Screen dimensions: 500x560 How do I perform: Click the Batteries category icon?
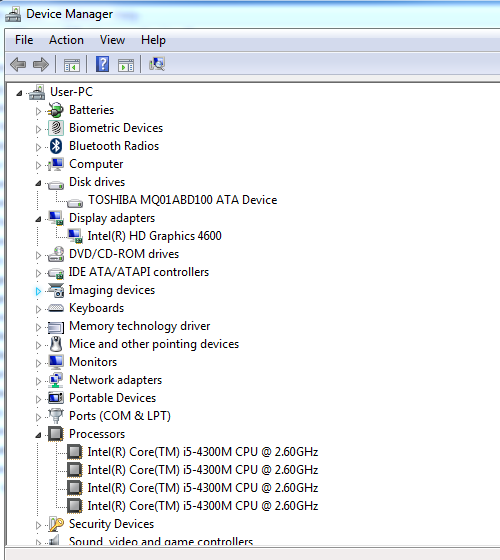(56, 110)
